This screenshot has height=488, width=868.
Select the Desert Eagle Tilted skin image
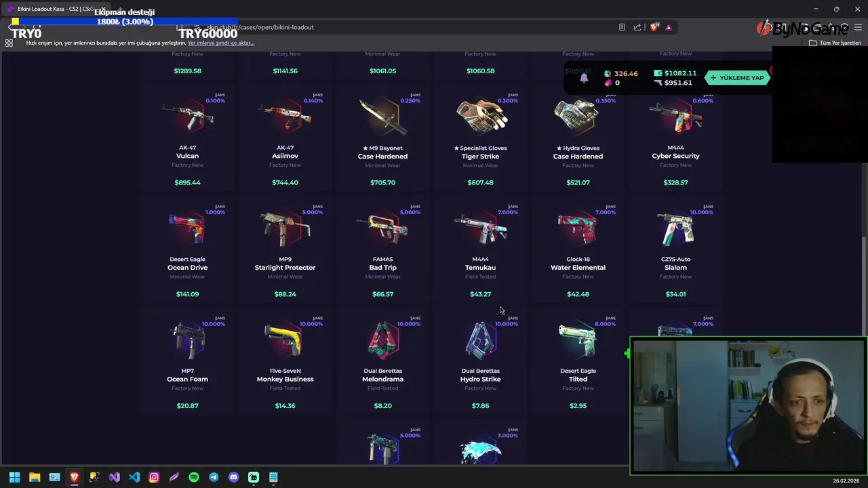(578, 341)
